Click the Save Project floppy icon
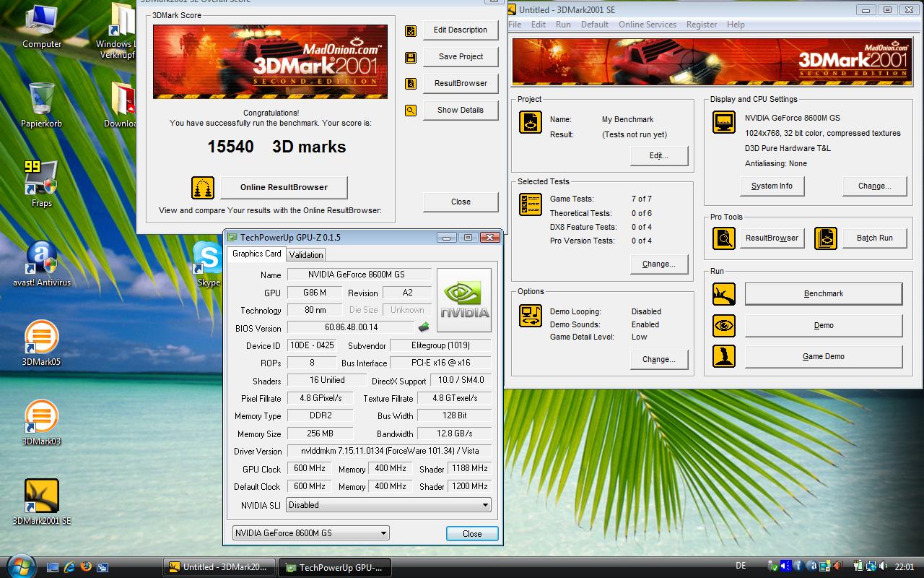 pyautogui.click(x=411, y=58)
